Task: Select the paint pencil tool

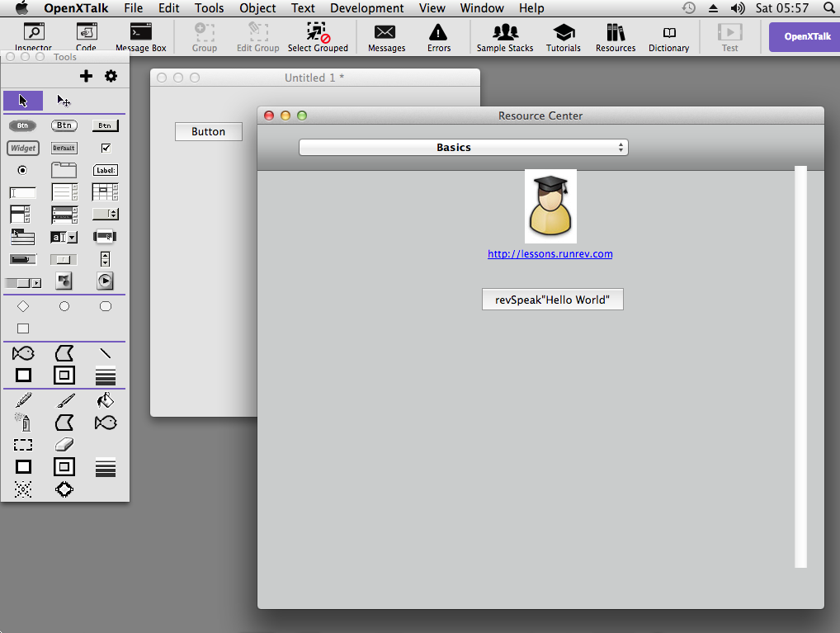Action: tap(24, 399)
